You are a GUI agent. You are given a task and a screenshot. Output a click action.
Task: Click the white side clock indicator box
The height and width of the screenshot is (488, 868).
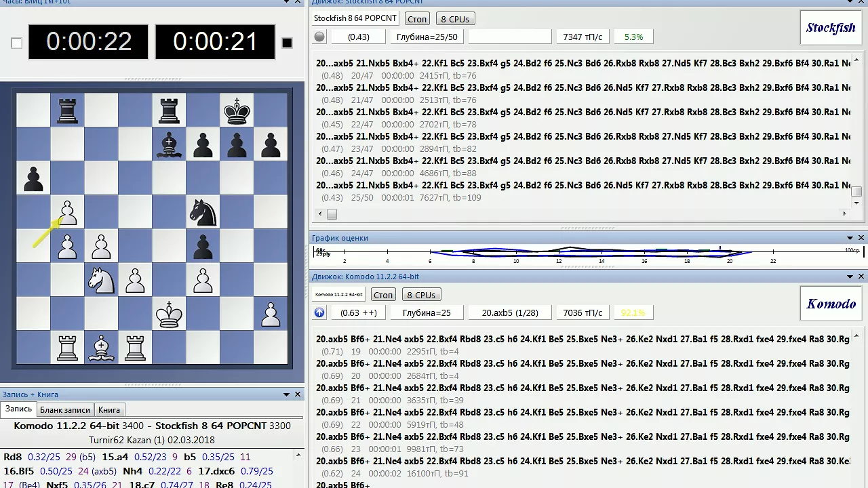click(17, 43)
